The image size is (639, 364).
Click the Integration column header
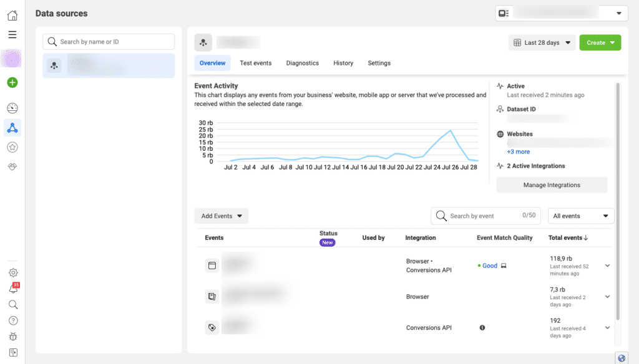click(x=420, y=237)
